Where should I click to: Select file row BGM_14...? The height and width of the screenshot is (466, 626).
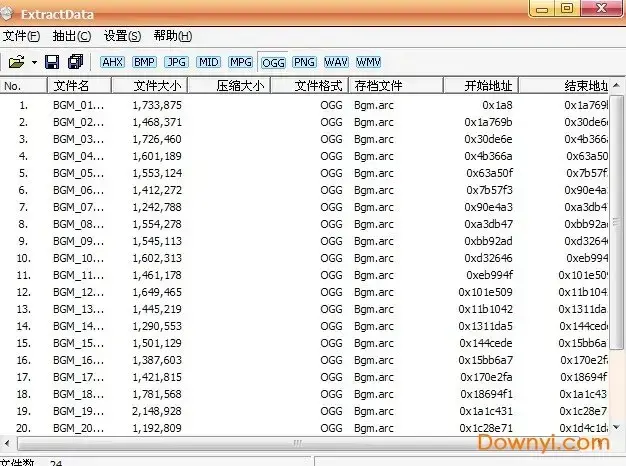tap(304, 326)
